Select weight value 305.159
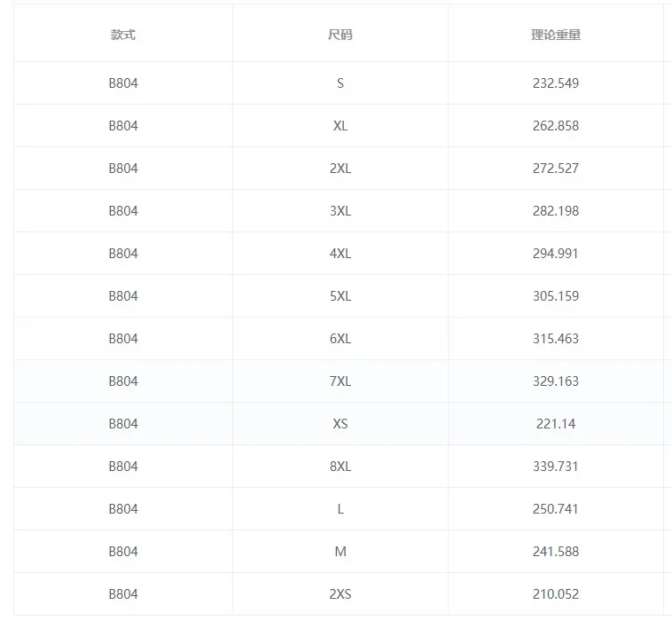The height and width of the screenshot is (628, 672). tap(556, 295)
